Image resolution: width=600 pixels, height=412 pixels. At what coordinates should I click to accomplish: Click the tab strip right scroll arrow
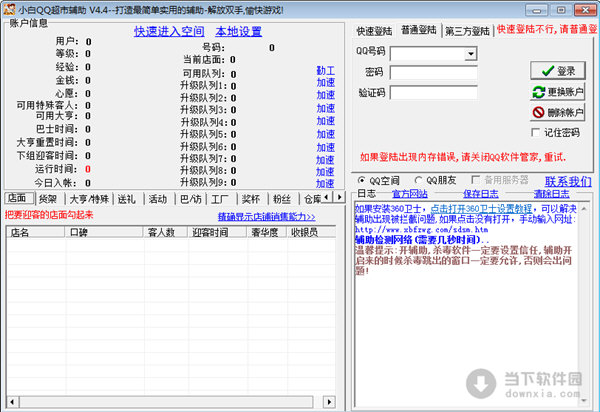339,197
